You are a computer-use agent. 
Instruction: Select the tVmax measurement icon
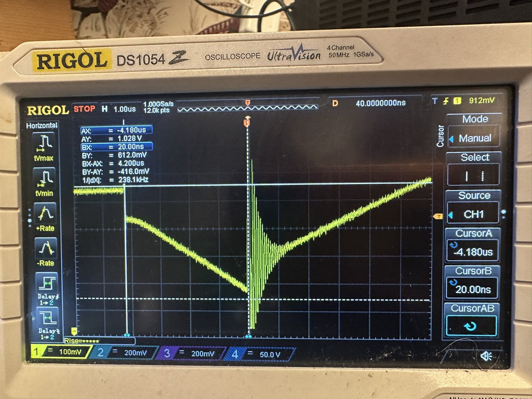point(44,148)
